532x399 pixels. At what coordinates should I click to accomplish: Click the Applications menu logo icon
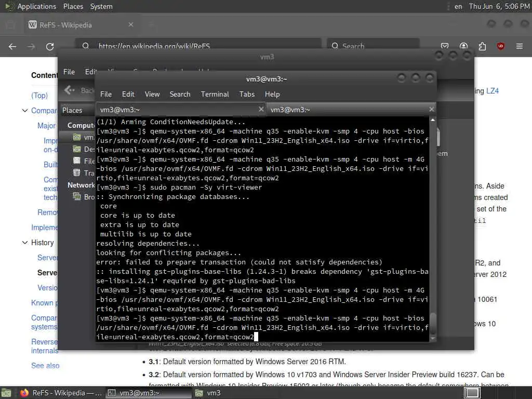(x=9, y=6)
